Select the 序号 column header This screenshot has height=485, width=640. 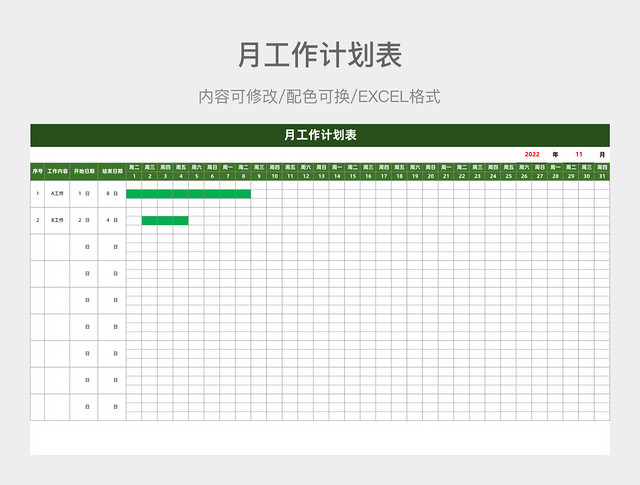tap(38, 171)
